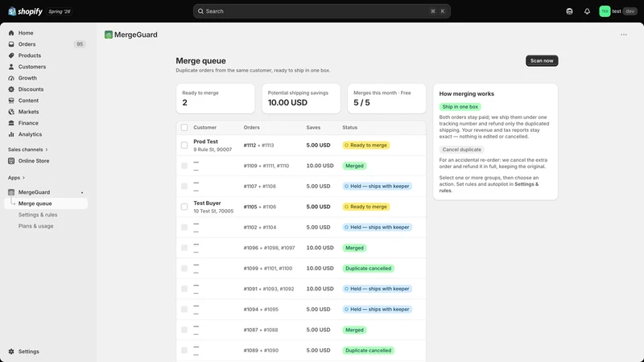Click the Status column header
Viewport: 644px width, 362px height.
click(350, 128)
